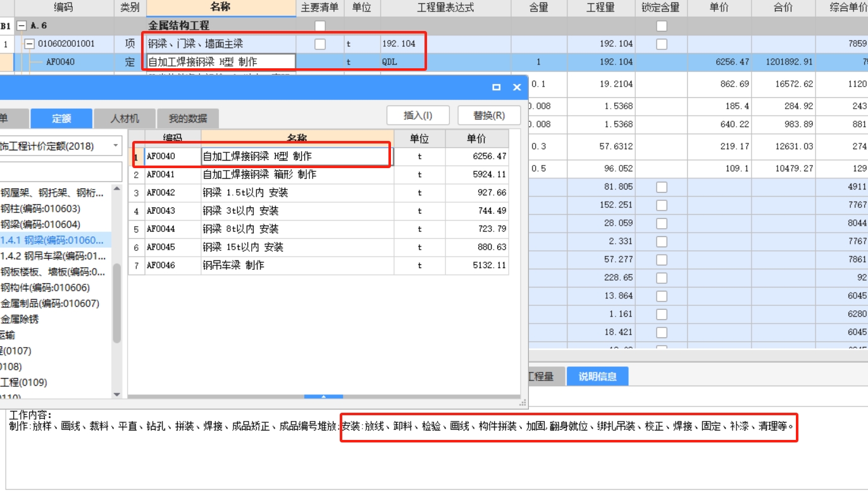Toggle 锁定含量 checkbox for 010602001001 row

click(662, 44)
